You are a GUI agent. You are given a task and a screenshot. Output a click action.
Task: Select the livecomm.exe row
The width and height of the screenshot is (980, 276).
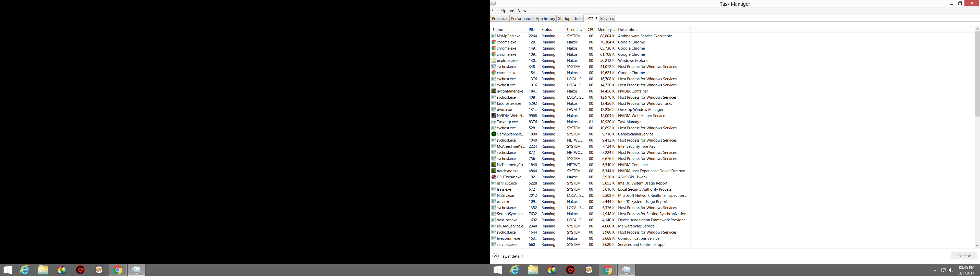click(x=590, y=238)
